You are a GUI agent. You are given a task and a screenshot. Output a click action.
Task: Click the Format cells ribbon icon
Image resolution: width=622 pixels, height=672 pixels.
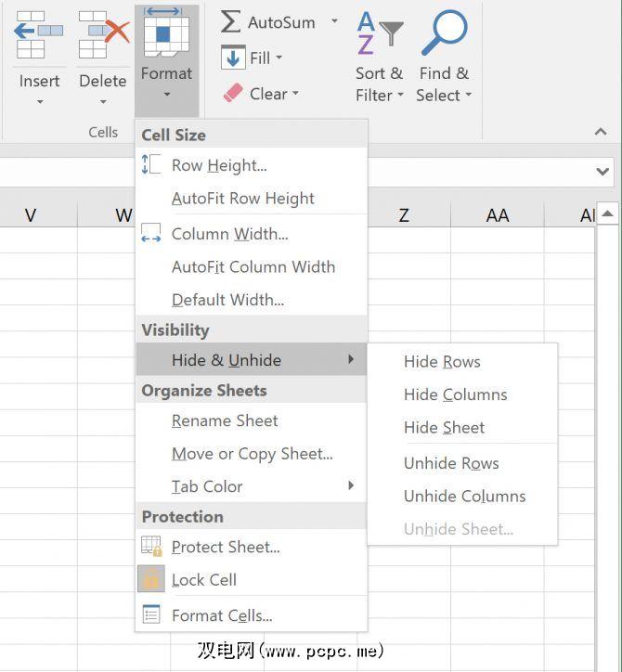[166, 35]
